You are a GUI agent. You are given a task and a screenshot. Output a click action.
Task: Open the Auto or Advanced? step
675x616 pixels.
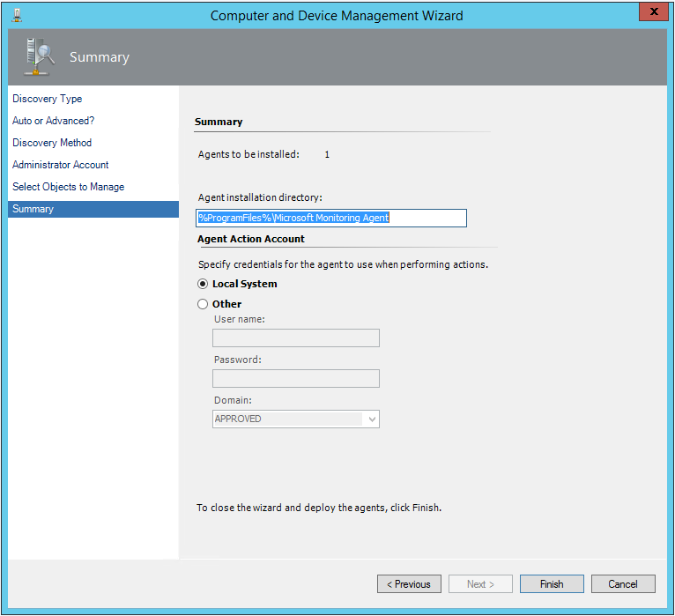[53, 121]
